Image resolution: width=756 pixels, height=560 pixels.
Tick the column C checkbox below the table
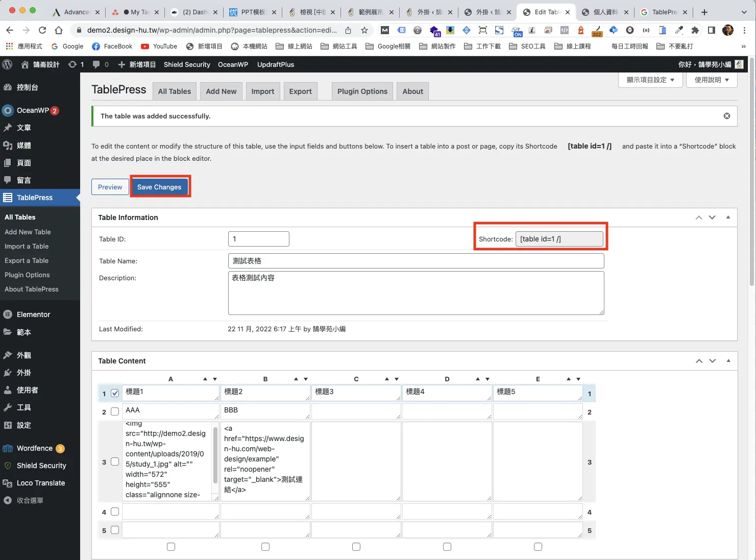point(356,547)
